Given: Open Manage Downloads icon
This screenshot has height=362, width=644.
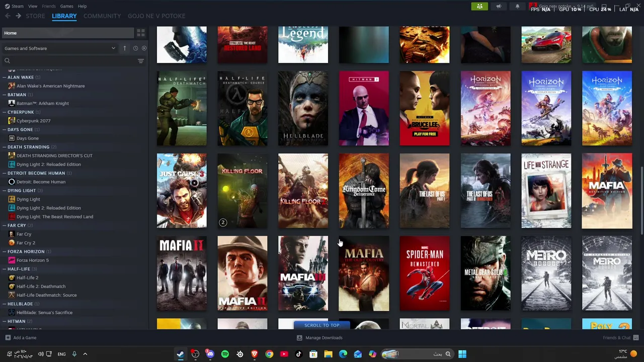Looking at the screenshot, I should tap(299, 338).
